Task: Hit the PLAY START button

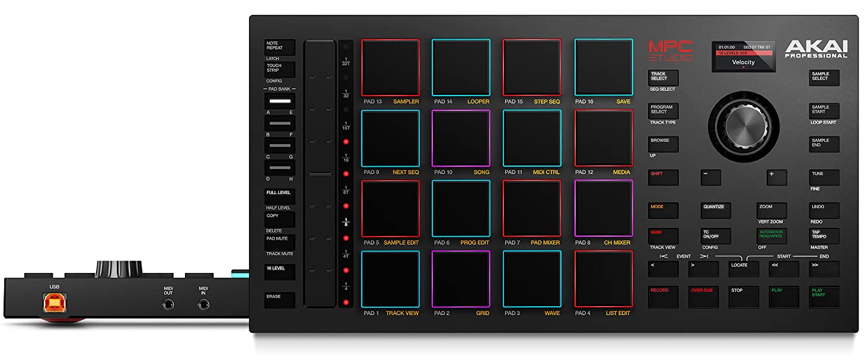Action: [x=824, y=297]
